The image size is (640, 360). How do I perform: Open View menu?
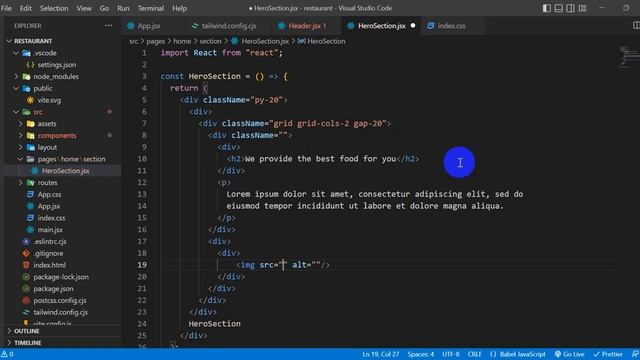pos(84,8)
